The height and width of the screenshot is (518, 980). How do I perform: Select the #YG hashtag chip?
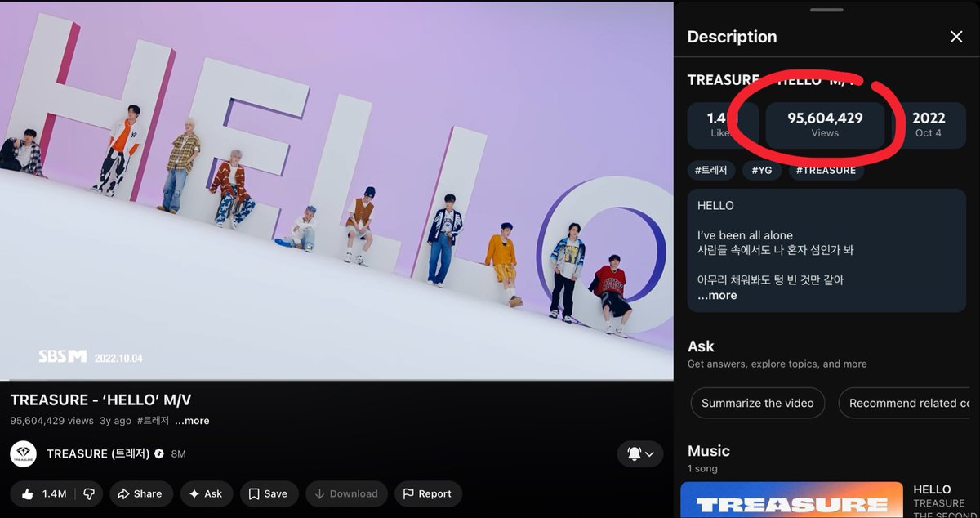click(x=761, y=170)
